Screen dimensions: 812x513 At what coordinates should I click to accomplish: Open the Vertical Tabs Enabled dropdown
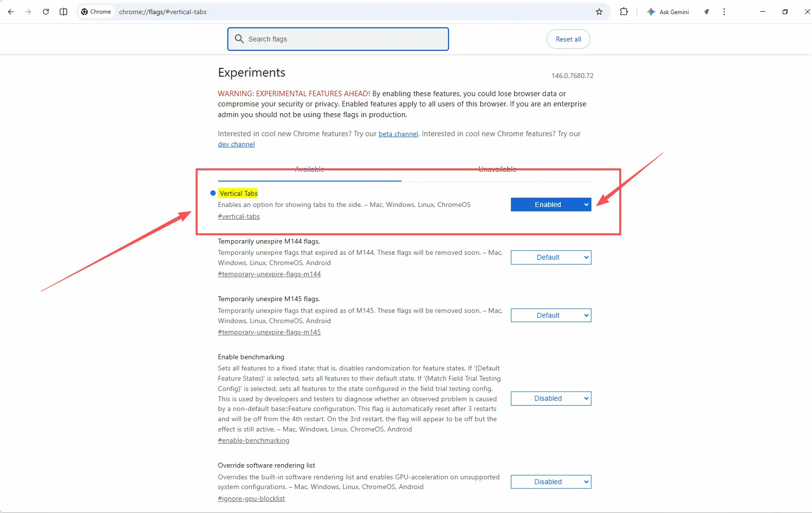[550, 205]
